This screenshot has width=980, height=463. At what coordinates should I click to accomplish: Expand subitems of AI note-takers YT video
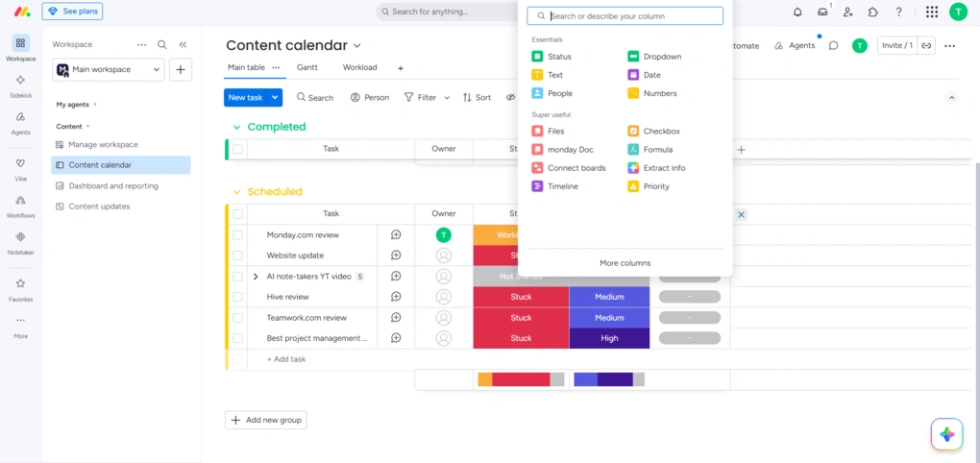pyautogui.click(x=256, y=277)
